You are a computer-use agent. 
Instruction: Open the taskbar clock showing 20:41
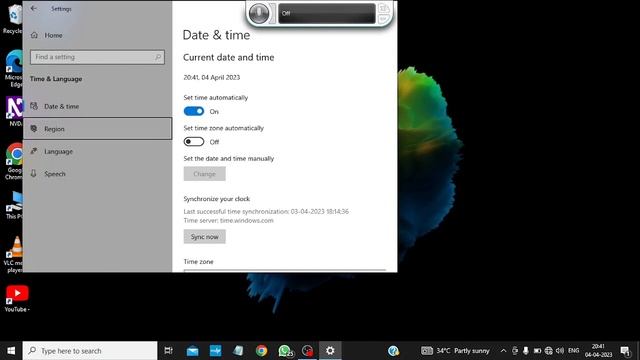(598, 351)
